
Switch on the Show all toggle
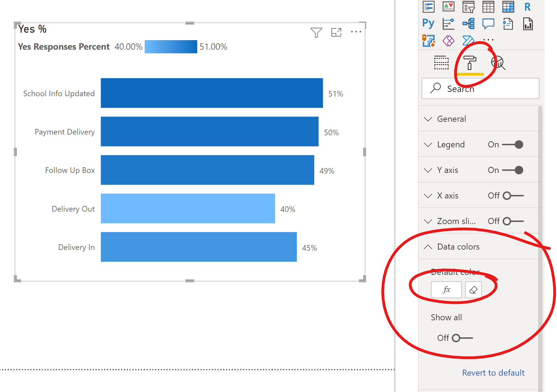point(462,338)
